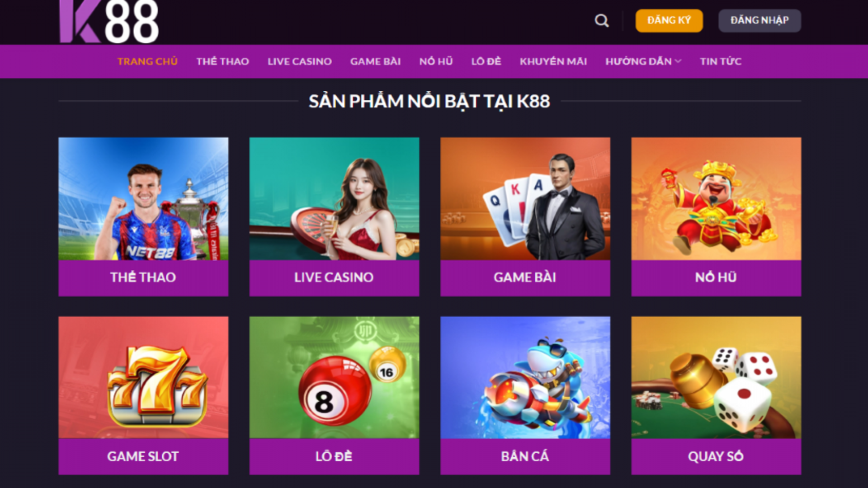This screenshot has width=868, height=488.
Task: Go home via the K88 logo
Action: [x=109, y=22]
